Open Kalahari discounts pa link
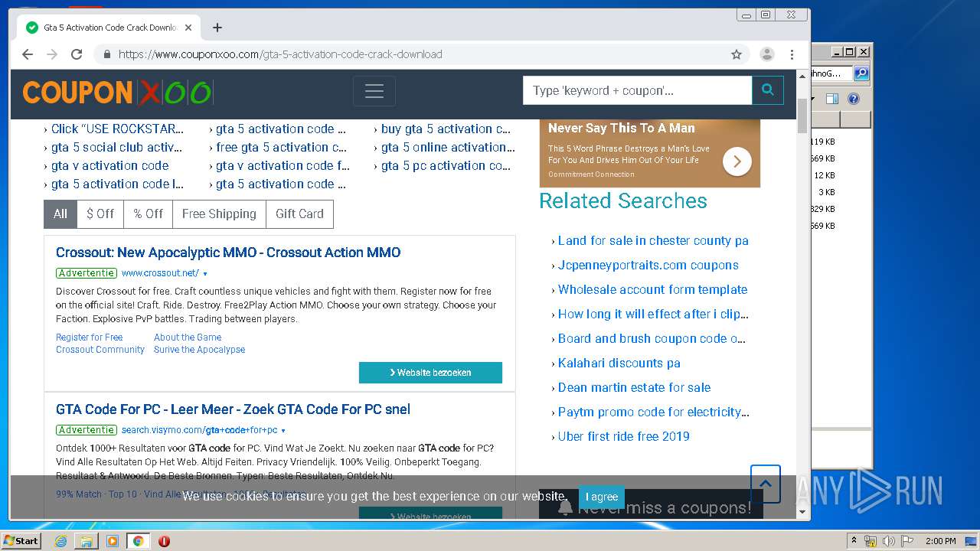The image size is (980, 551). (x=619, y=363)
